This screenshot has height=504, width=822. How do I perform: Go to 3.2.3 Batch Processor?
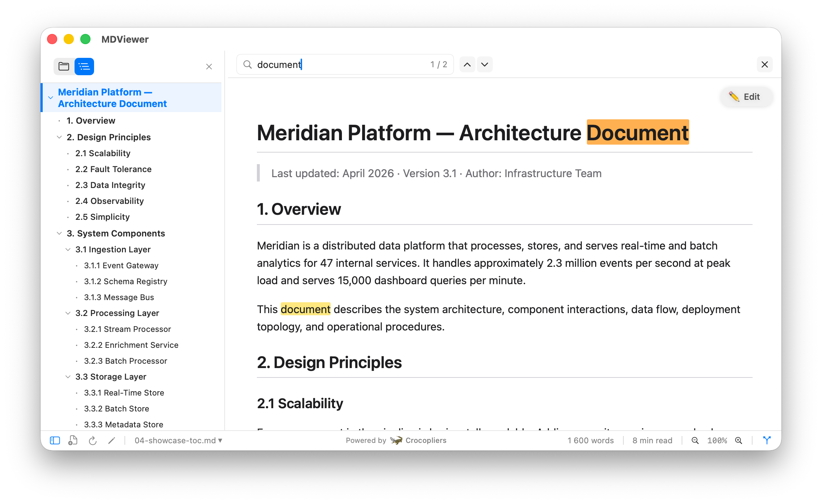pos(126,360)
